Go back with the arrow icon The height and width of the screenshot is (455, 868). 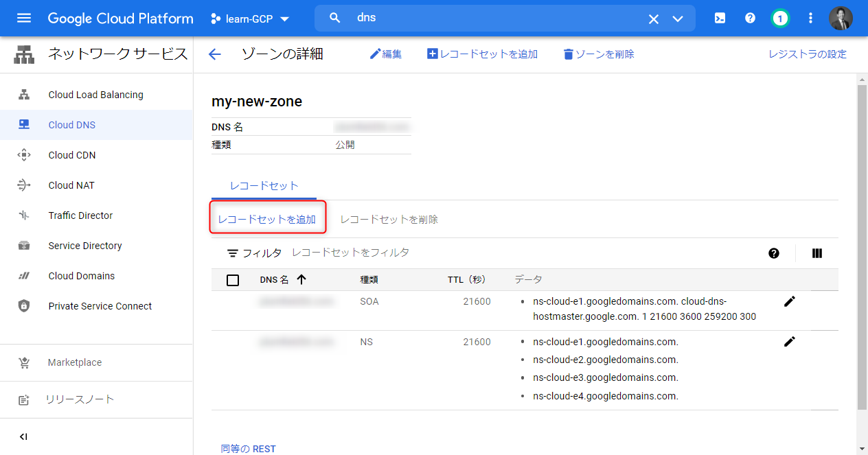tap(215, 54)
